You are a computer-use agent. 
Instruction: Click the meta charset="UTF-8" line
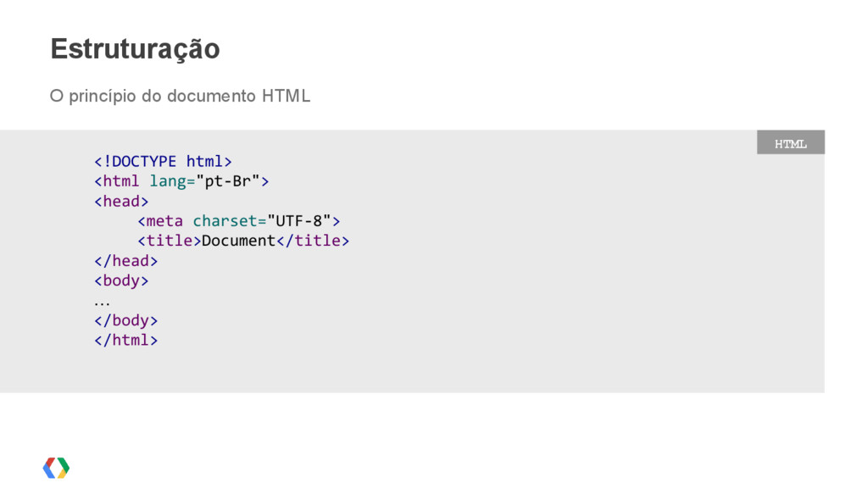[238, 221]
